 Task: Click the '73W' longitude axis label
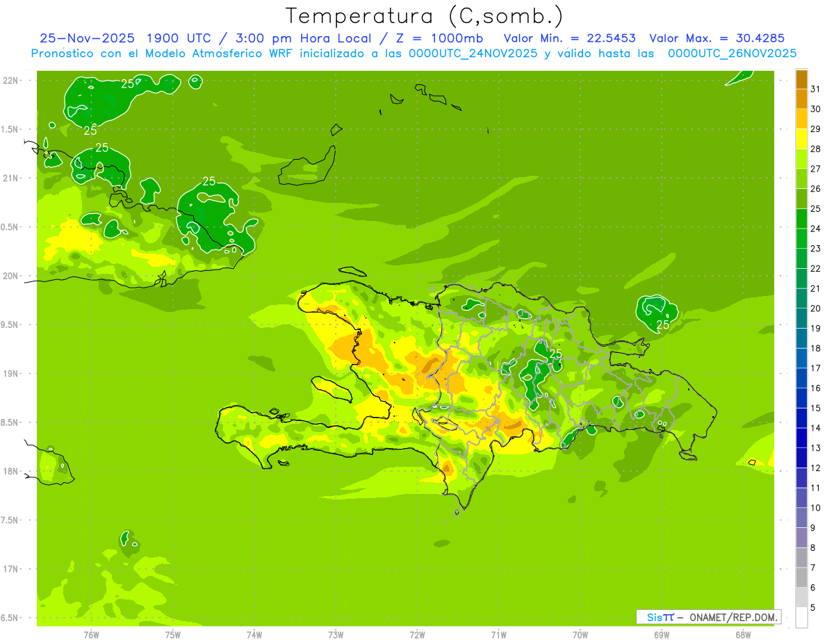click(x=336, y=634)
